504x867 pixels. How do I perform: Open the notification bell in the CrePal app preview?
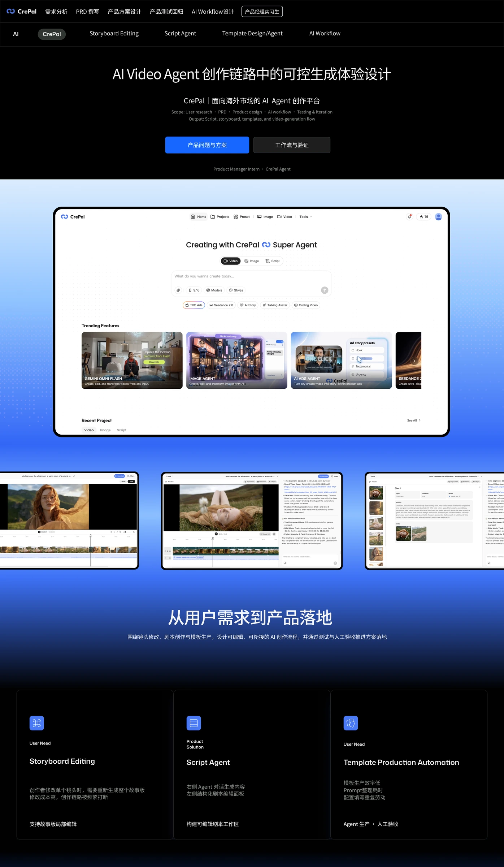pos(410,217)
